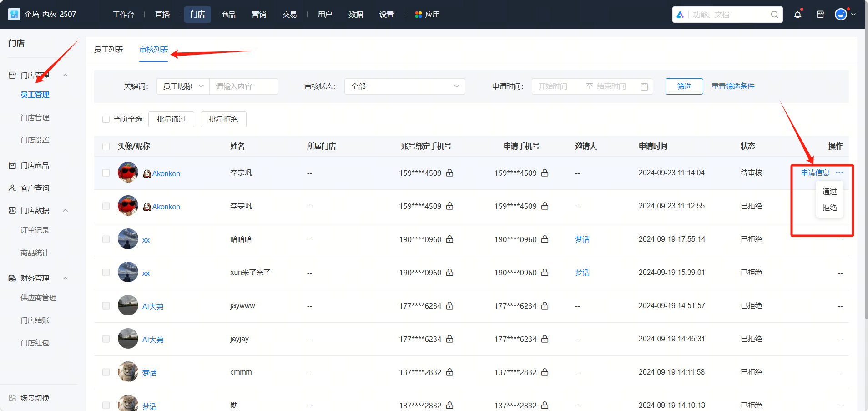Open 门店设置 in the sidebar
This screenshot has height=411, width=868.
[x=35, y=140]
